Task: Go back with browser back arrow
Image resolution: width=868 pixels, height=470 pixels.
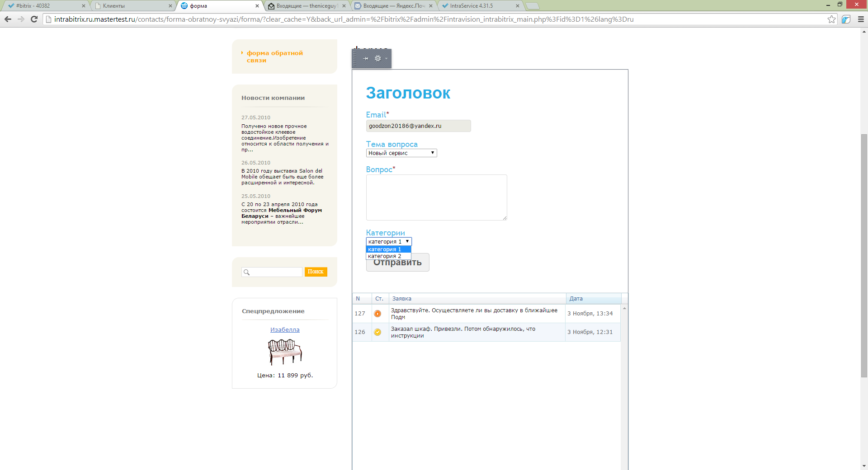Action: tap(8, 19)
